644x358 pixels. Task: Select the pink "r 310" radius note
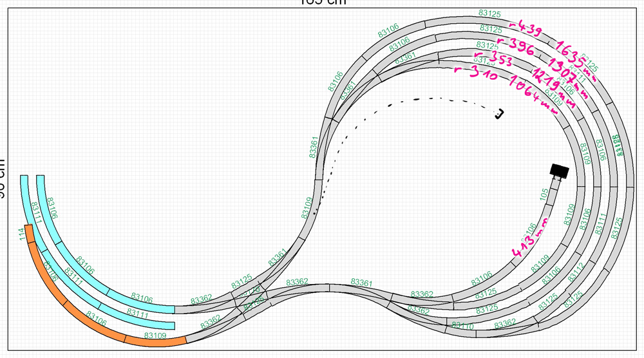475,73
